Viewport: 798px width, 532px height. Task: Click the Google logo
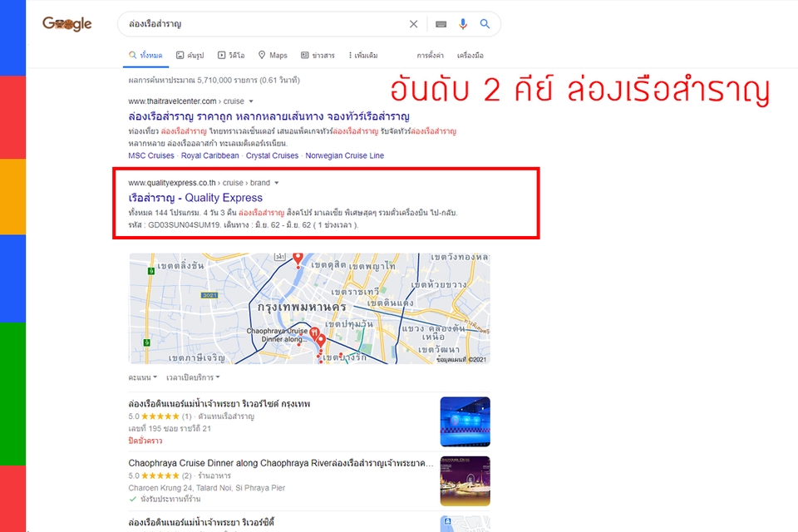67,23
